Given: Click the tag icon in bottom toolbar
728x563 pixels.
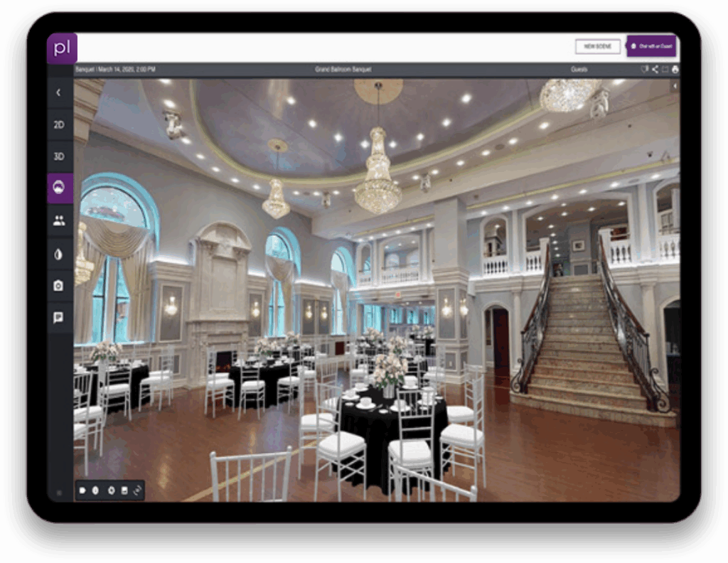Looking at the screenshot, I should (x=83, y=490).
